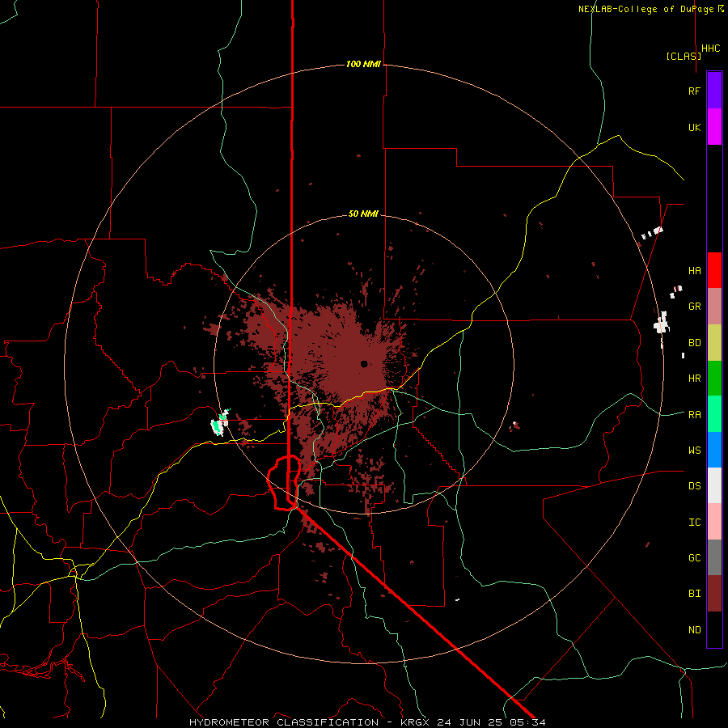Click the blue WS color swatch
Screen dimensions: 728x728
coord(714,450)
